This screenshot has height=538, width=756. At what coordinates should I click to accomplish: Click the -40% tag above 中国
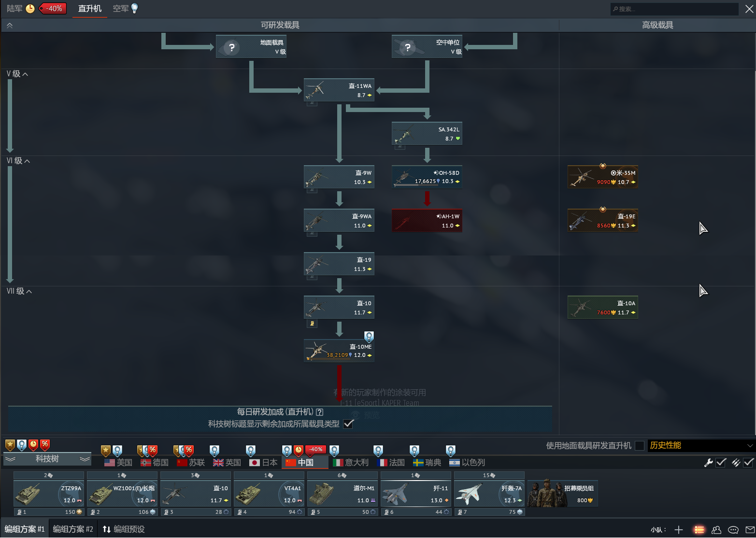pyautogui.click(x=316, y=450)
